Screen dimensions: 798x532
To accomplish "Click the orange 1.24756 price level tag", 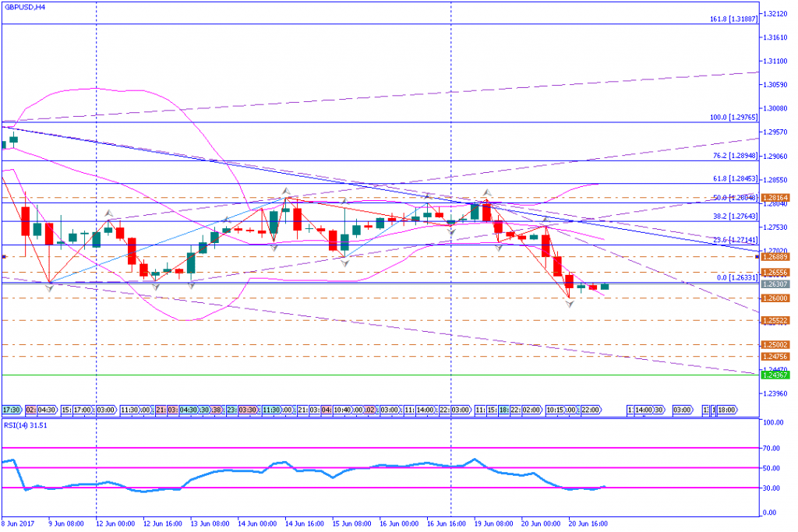I will coord(775,356).
